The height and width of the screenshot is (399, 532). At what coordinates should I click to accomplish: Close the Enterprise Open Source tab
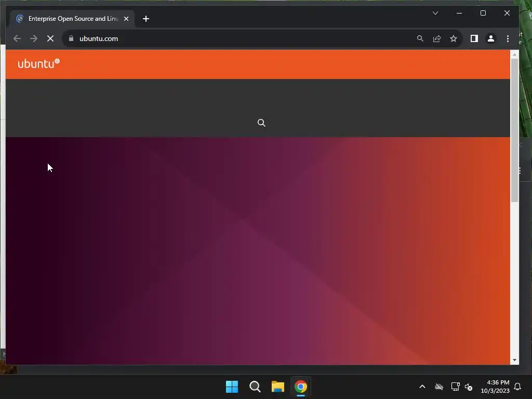click(126, 19)
